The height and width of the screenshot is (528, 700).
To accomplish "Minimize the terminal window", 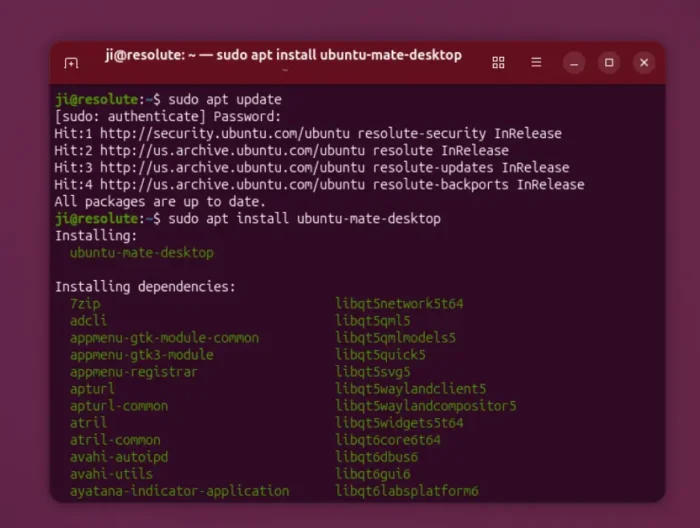I will point(573,62).
